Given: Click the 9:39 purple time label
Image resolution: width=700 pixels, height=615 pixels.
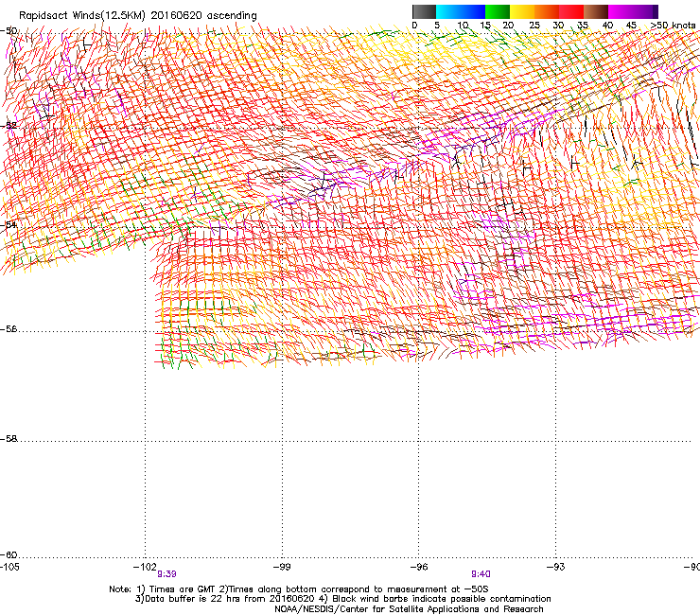Looking at the screenshot, I should tap(167, 574).
